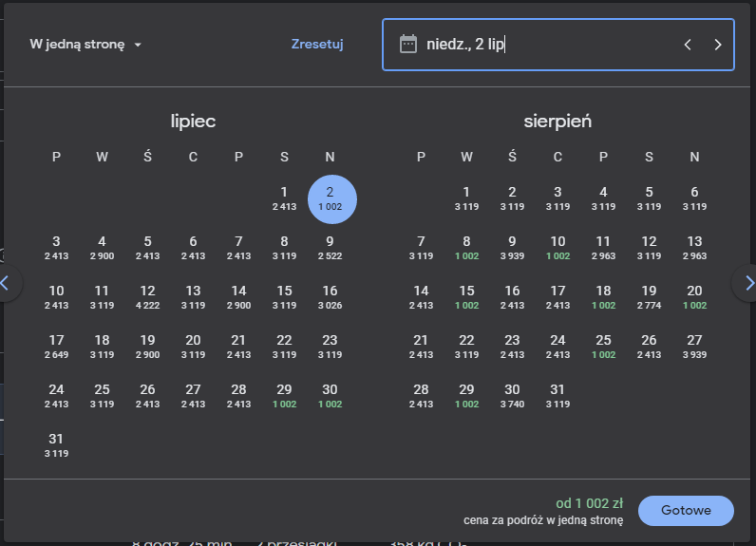Open the 'W jedną stronę' trip type dropdown
The width and height of the screenshot is (756, 546).
click(x=85, y=45)
